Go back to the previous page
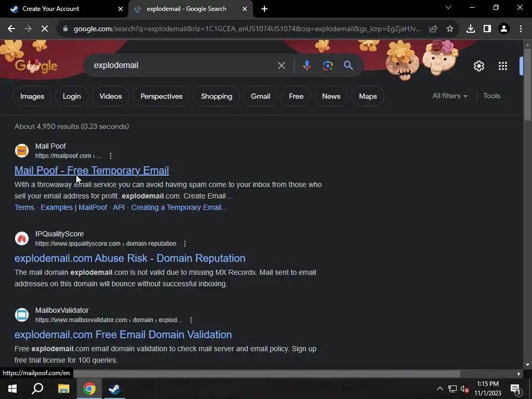The width and height of the screenshot is (532, 399). point(11,29)
